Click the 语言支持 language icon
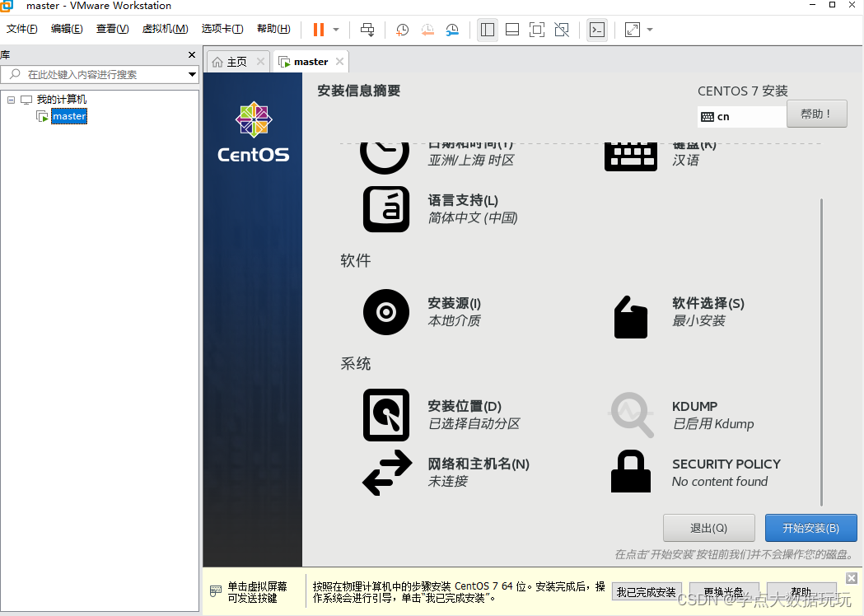Viewport: 864px width, 616px height. point(386,209)
